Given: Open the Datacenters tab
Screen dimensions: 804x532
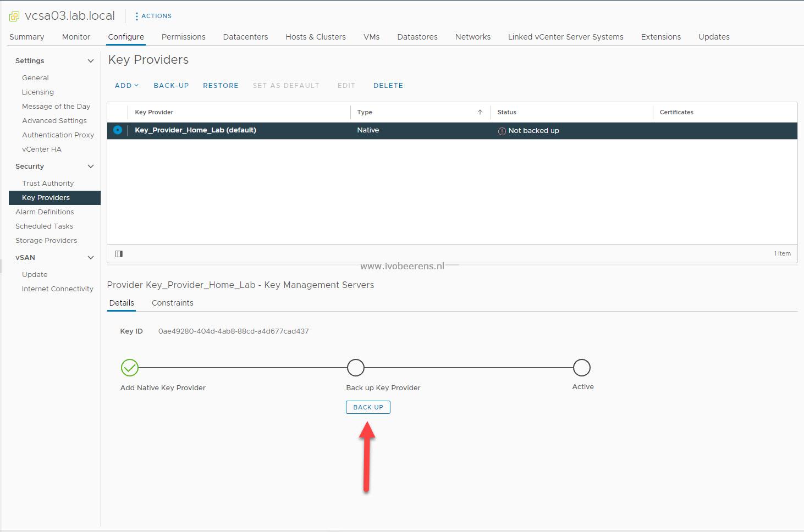Looking at the screenshot, I should [245, 37].
